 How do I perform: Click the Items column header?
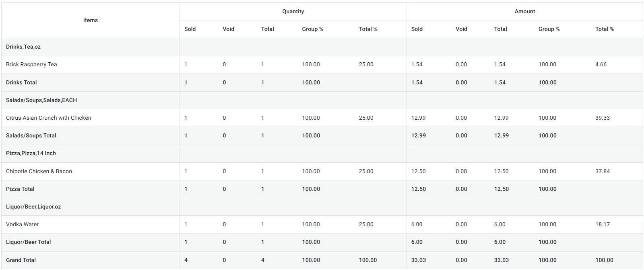click(x=91, y=20)
